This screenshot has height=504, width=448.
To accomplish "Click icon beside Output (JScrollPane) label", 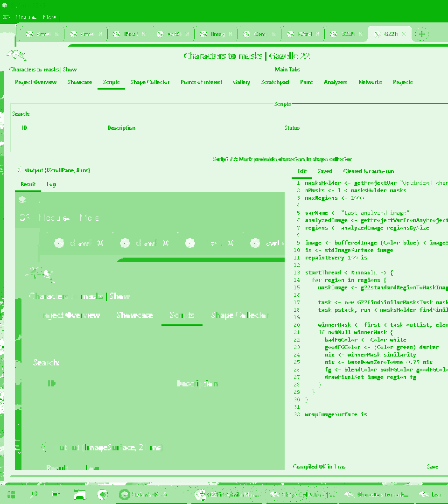I will pos(19,170).
